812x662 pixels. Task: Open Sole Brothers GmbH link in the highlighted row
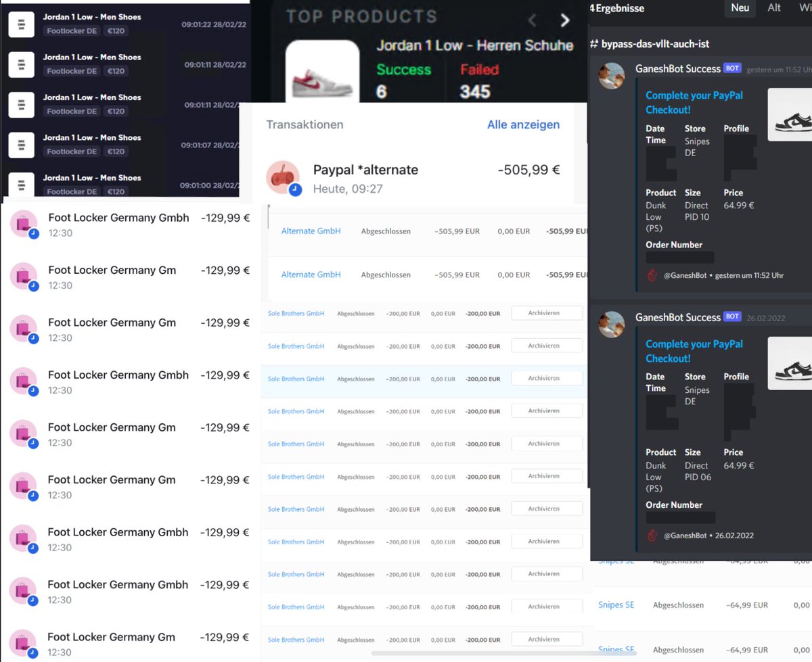click(x=296, y=379)
